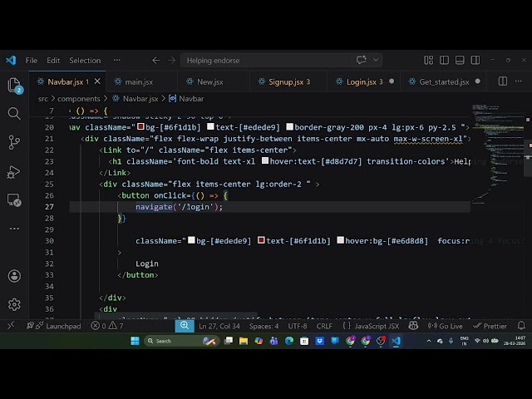Click the code minimap

[497, 155]
